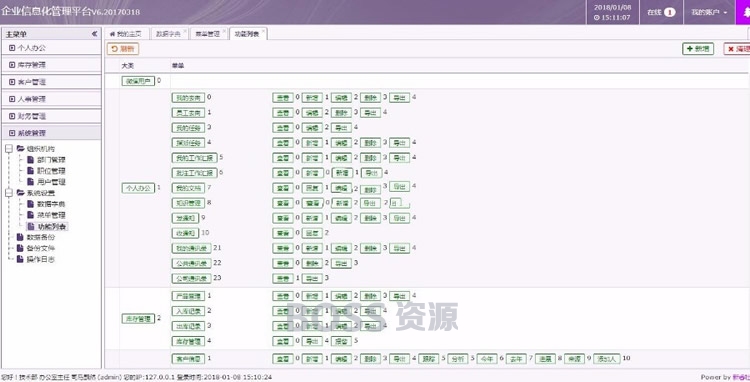
Task: Click 添加人 in the 客户信息 row
Action: pos(607,359)
